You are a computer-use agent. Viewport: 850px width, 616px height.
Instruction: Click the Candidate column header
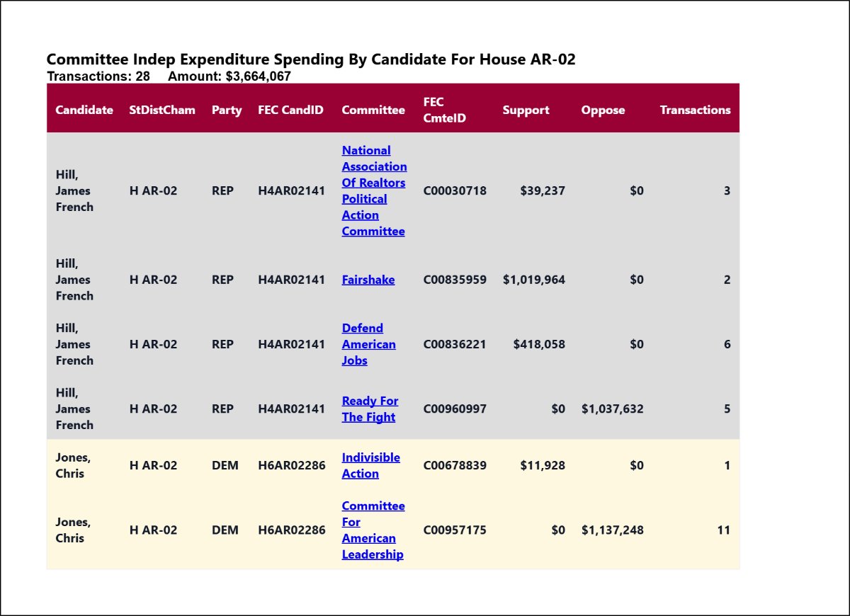pos(84,110)
